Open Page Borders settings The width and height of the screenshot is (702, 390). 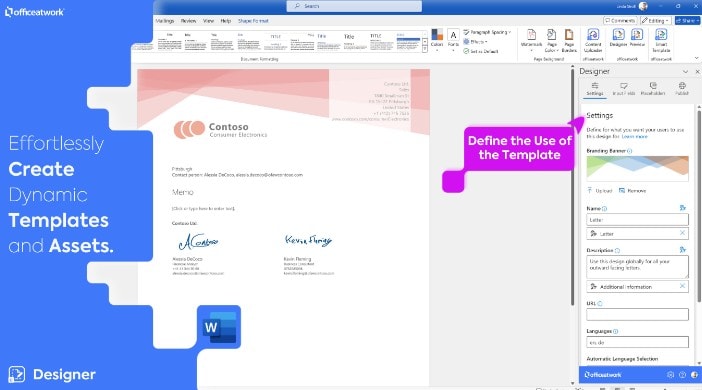(569, 40)
